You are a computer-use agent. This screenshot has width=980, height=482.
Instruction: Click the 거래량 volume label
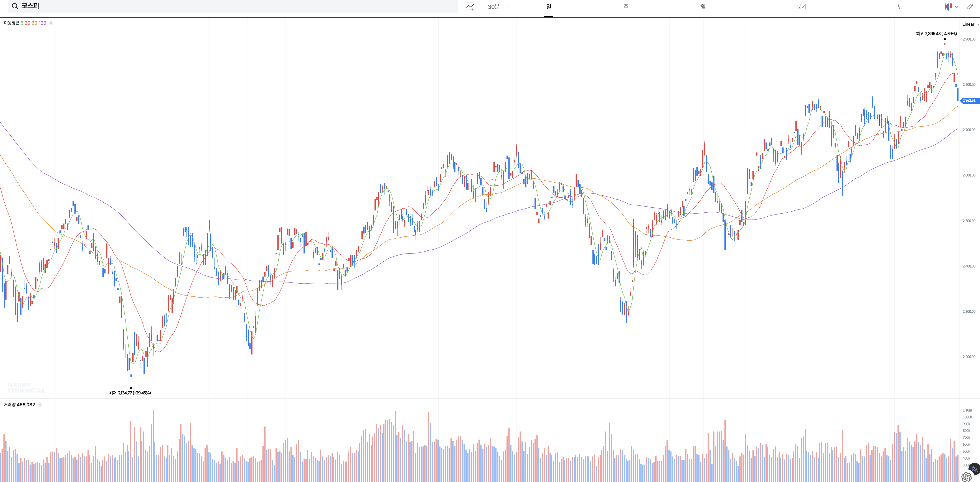10,405
